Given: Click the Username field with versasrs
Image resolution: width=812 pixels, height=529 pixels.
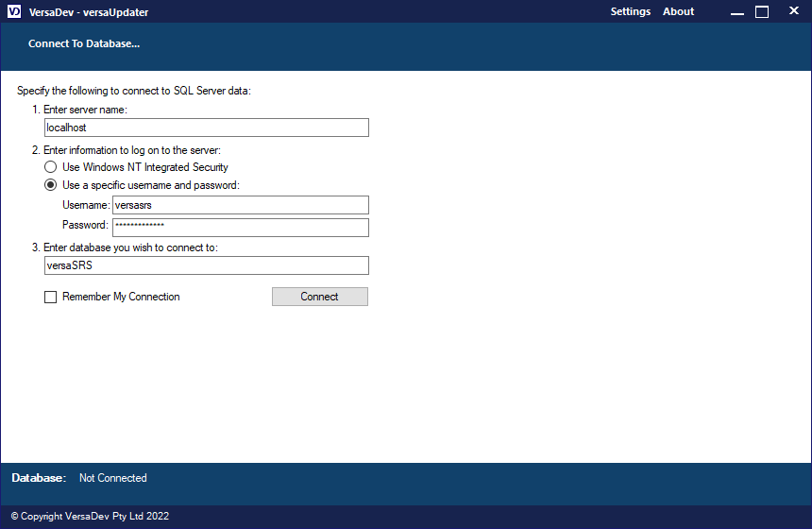Looking at the screenshot, I should (x=240, y=205).
